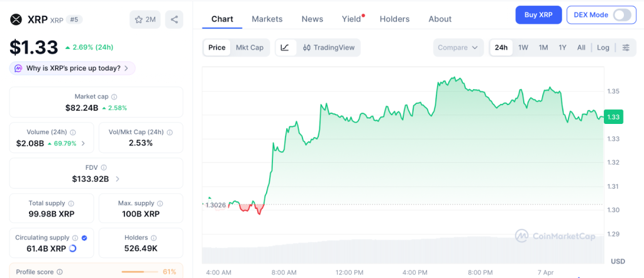Select the 1W time range
Viewport: 644px width, 278px height.
(523, 48)
